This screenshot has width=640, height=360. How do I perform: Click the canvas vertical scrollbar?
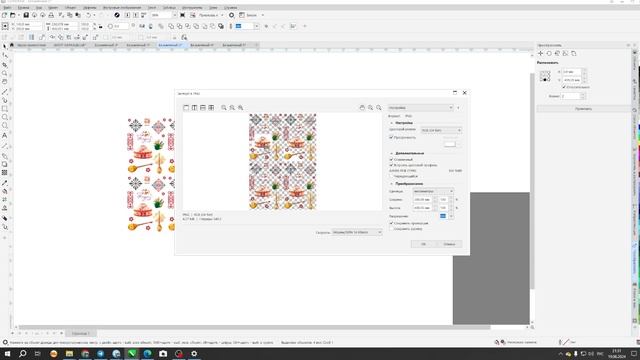(532, 180)
